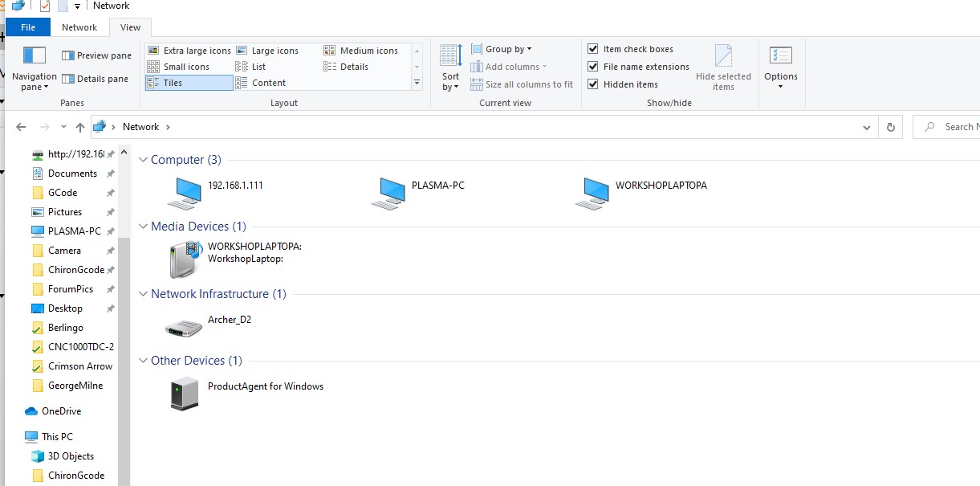Viewport: 980px width, 486px height.
Task: Select Small icons layout
Action: click(x=178, y=67)
